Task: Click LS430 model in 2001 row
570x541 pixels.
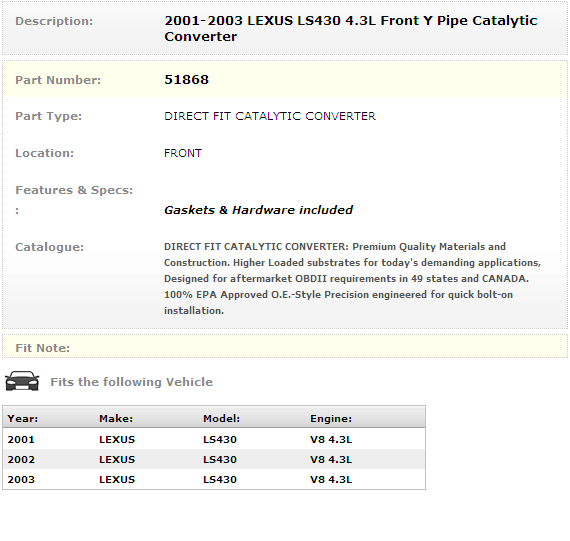Action: 220,440
